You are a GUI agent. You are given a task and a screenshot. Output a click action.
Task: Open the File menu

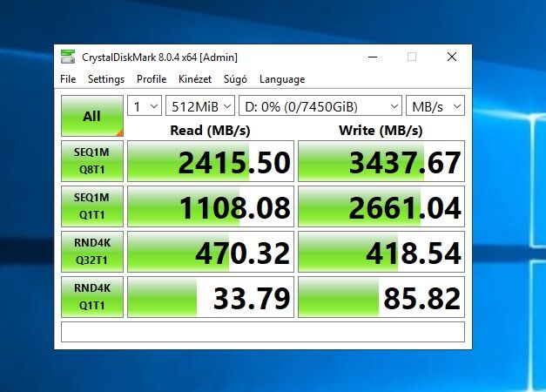point(68,79)
